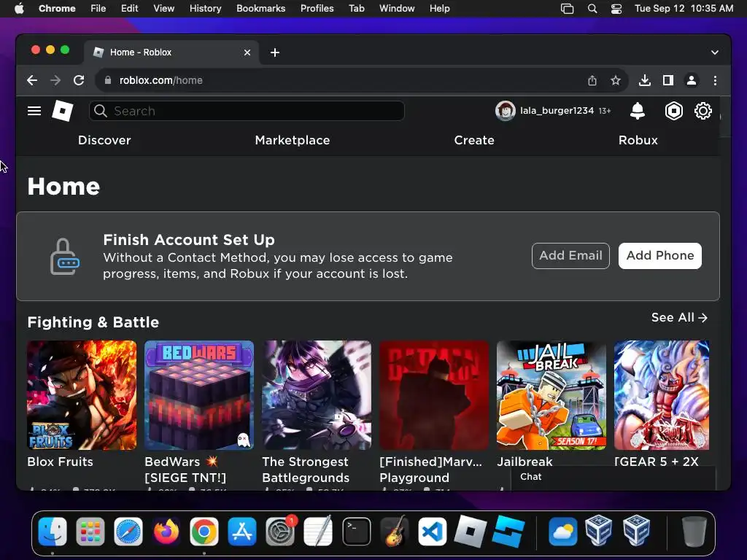747x560 pixels.
Task: Go back with the browser back arrow
Action: [x=32, y=80]
